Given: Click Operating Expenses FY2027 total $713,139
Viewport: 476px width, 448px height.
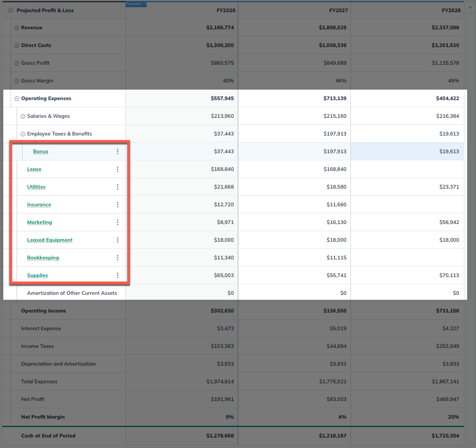Looking at the screenshot, I should coord(335,98).
